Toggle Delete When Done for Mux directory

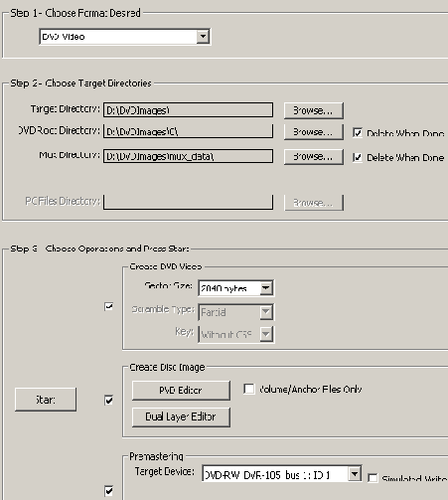point(358,157)
